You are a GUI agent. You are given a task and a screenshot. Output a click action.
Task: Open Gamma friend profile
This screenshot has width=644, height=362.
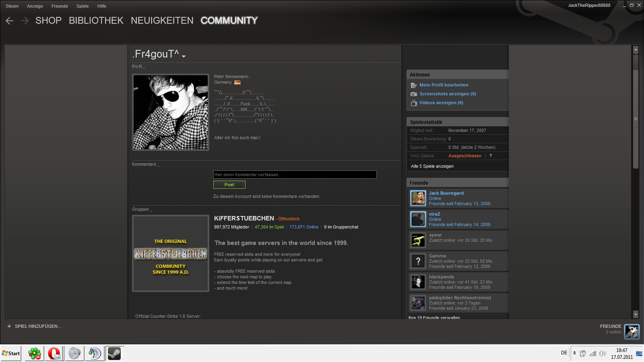[x=438, y=256]
